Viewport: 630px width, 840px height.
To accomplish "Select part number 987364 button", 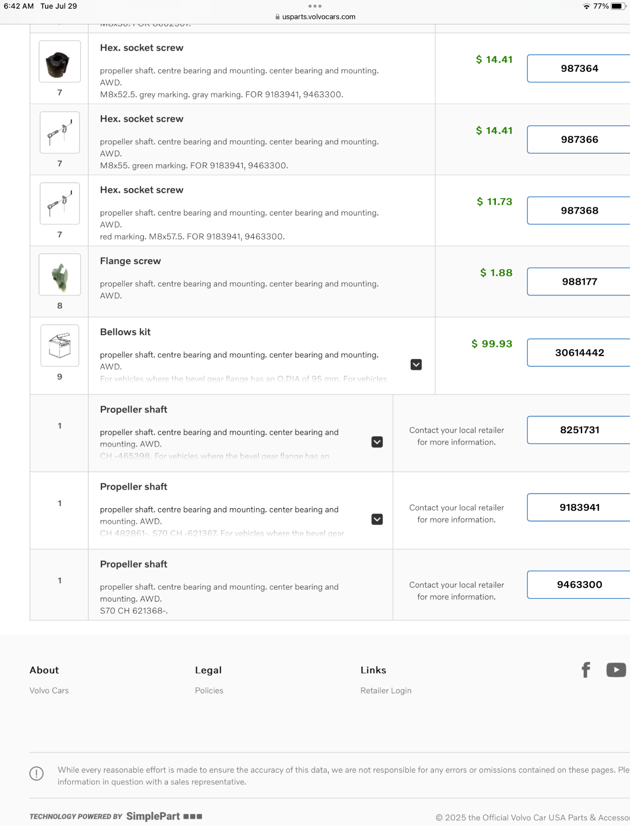I will [579, 68].
